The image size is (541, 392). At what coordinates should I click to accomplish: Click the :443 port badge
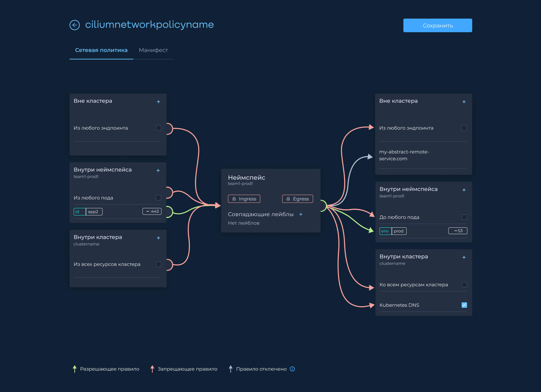[x=152, y=211]
